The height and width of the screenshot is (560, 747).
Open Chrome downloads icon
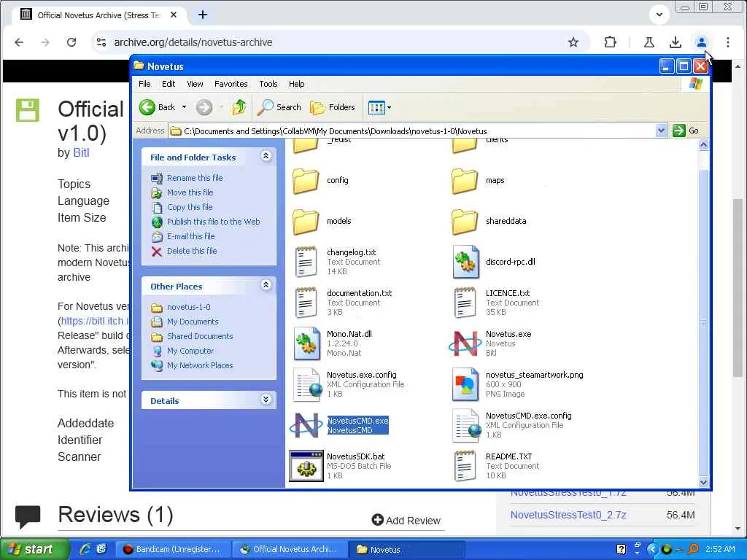(x=675, y=42)
